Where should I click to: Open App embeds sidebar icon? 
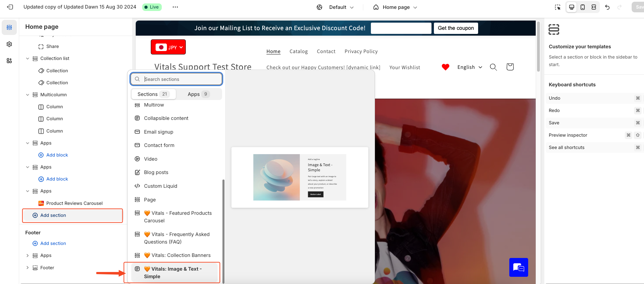(x=9, y=61)
